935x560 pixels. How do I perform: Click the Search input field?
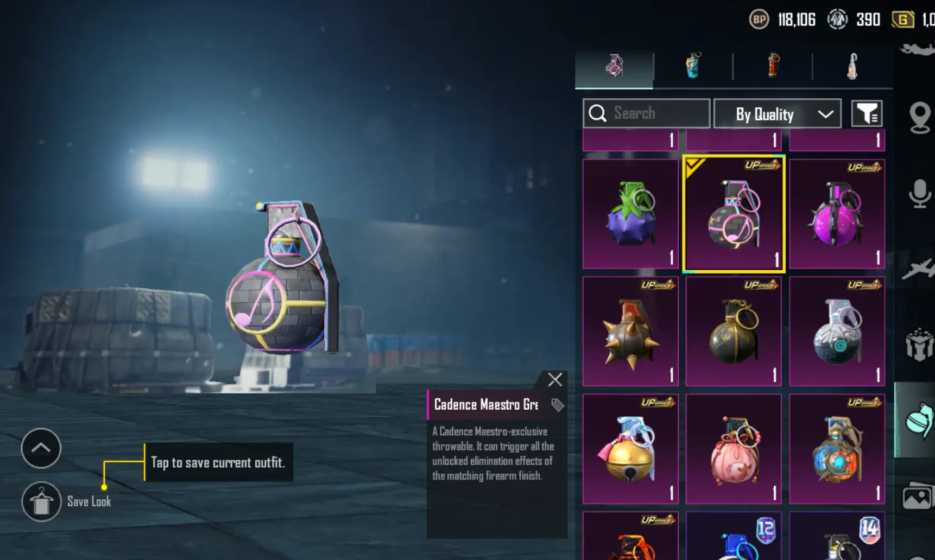pyautogui.click(x=646, y=113)
